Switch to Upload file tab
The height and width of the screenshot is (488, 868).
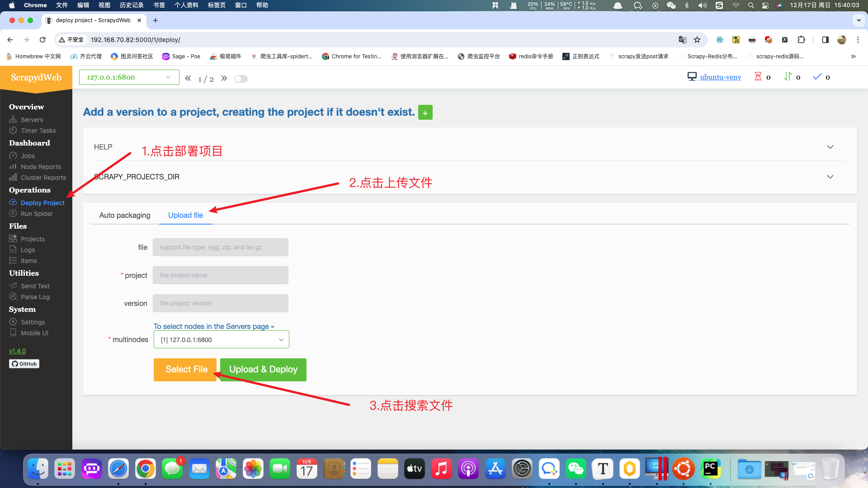[185, 216]
